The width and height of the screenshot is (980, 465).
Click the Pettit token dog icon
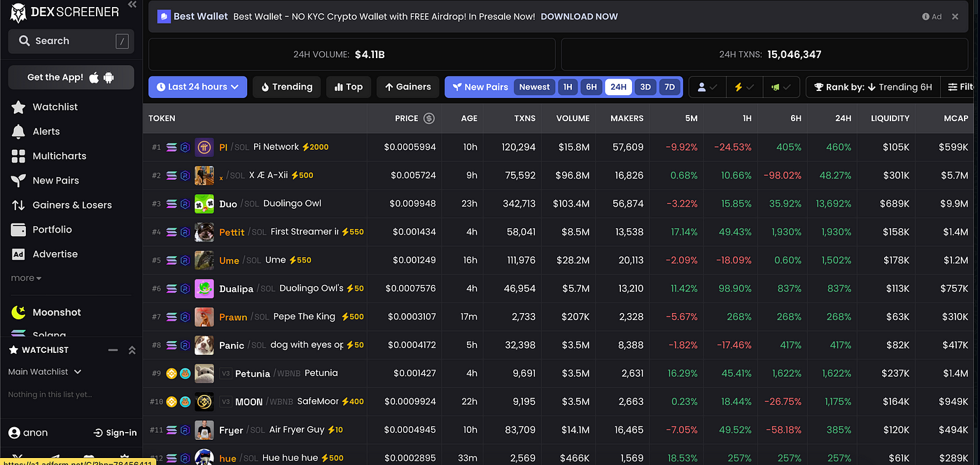[x=204, y=232]
